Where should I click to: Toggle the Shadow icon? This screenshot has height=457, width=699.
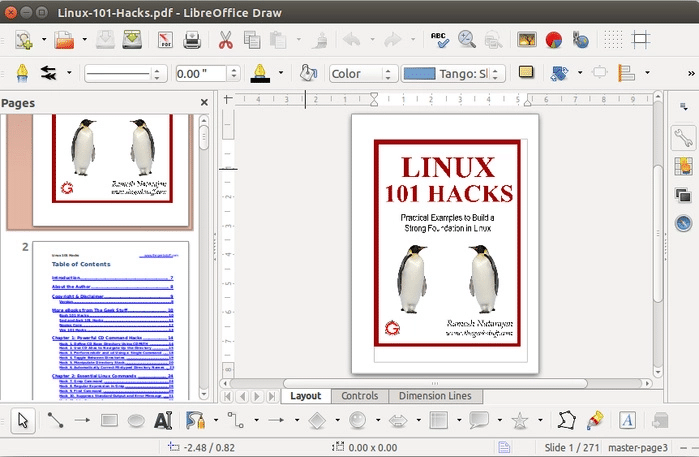(526, 72)
